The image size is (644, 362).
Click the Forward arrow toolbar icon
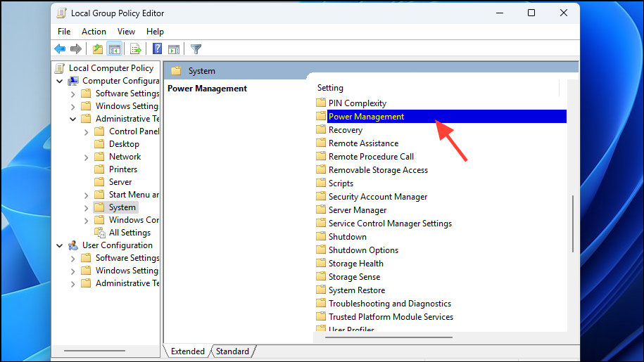76,49
